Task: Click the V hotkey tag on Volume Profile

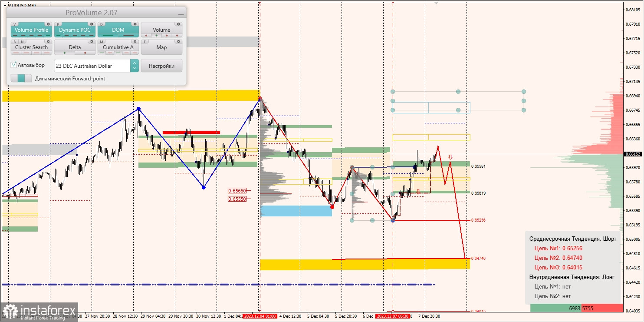Action: (15, 24)
